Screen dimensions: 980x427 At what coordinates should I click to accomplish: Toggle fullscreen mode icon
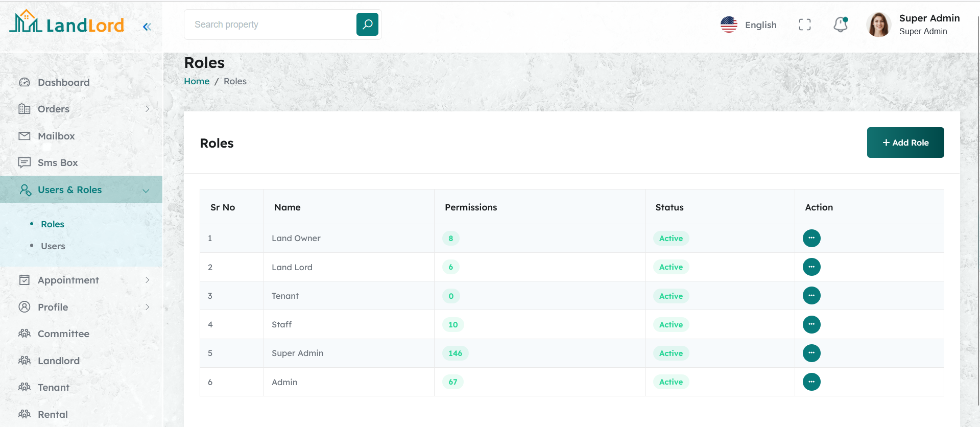(x=804, y=25)
